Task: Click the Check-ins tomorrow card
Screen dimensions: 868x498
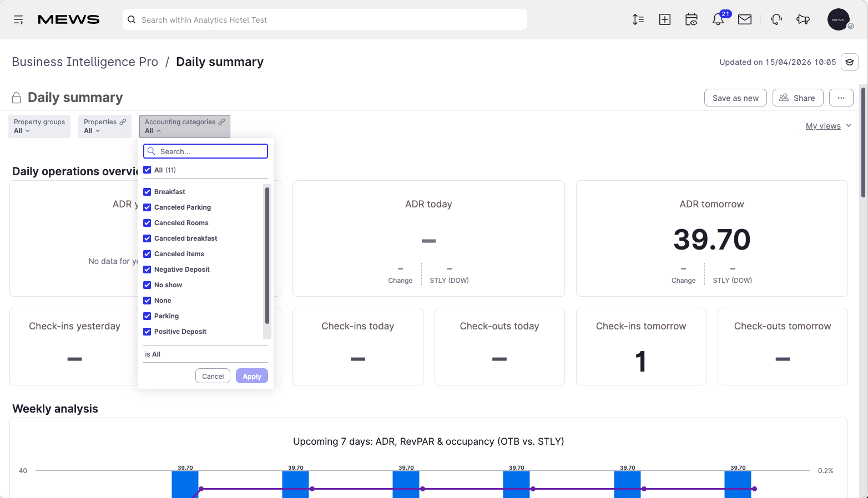Action: (641, 347)
